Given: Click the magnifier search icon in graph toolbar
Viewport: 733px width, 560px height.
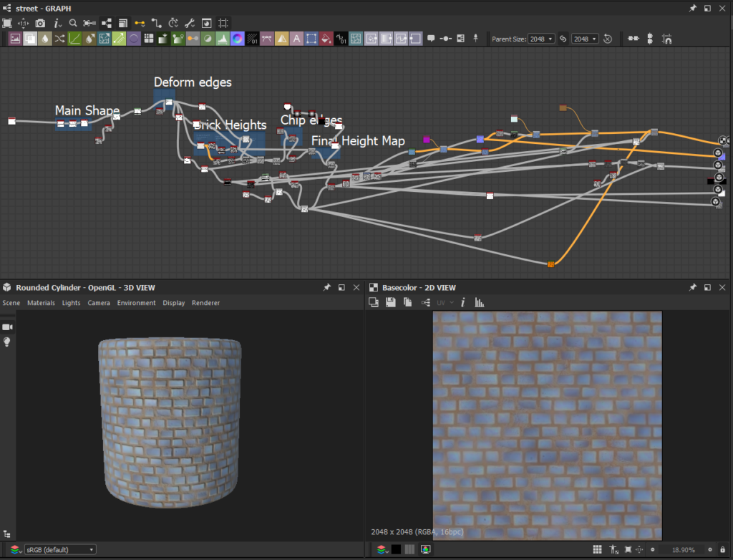Looking at the screenshot, I should [x=73, y=23].
